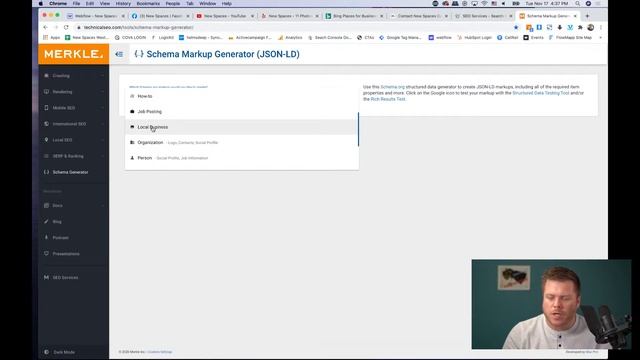Toggle Dark Mode

click(x=60, y=352)
